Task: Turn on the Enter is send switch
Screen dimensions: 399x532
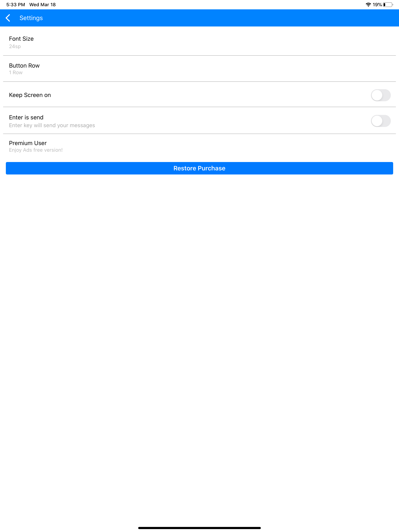Action: (x=381, y=121)
